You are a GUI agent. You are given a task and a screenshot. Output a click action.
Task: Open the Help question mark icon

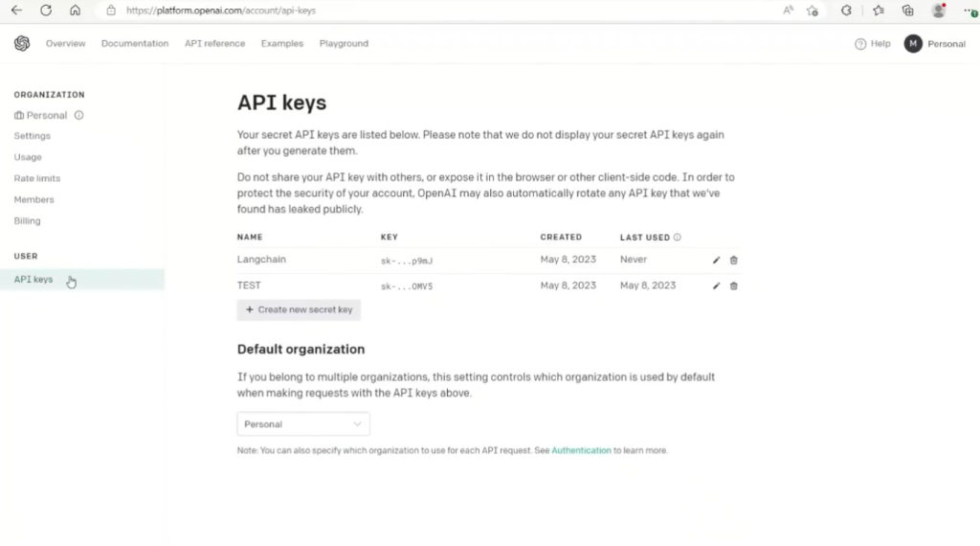860,44
